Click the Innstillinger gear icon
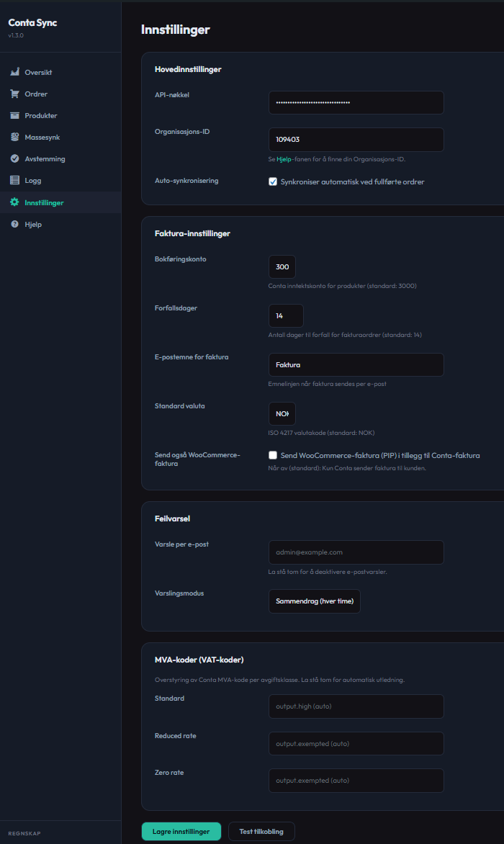Viewport: 504px width, 844px height. tap(14, 203)
